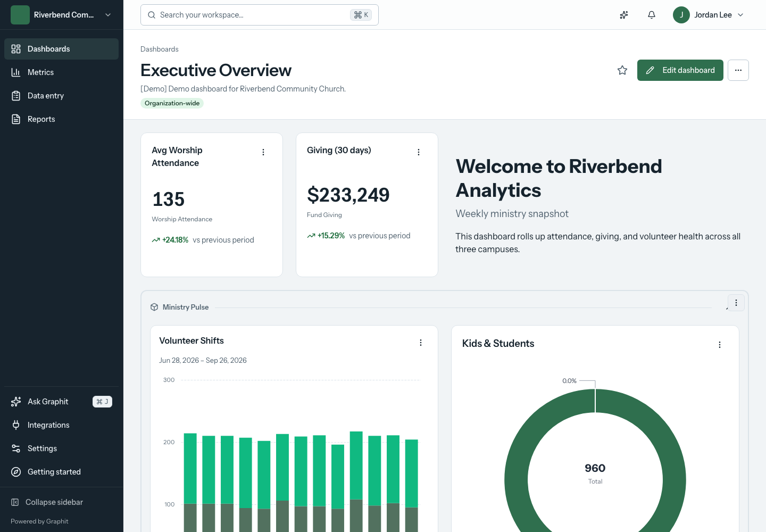Screen dimensions: 766x532
Task: Star the Executive Overview dashboard
Action: (x=622, y=70)
